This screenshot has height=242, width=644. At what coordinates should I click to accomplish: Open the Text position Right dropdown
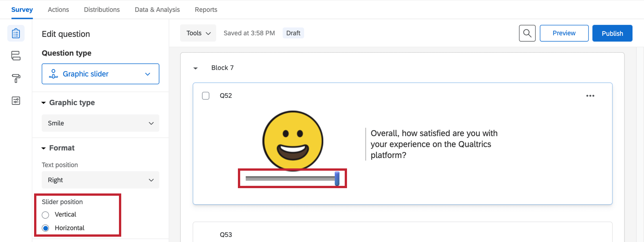(x=100, y=180)
